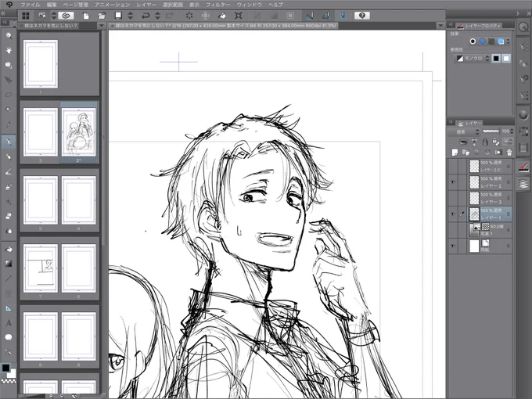Open the expression color モノクロ dropdown

pos(473,59)
